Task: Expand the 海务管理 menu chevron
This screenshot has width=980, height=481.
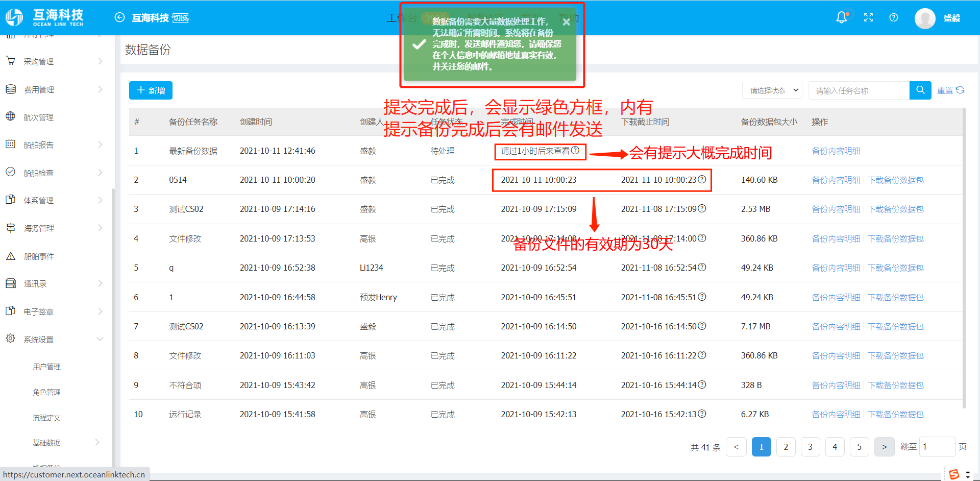Action: [100, 228]
